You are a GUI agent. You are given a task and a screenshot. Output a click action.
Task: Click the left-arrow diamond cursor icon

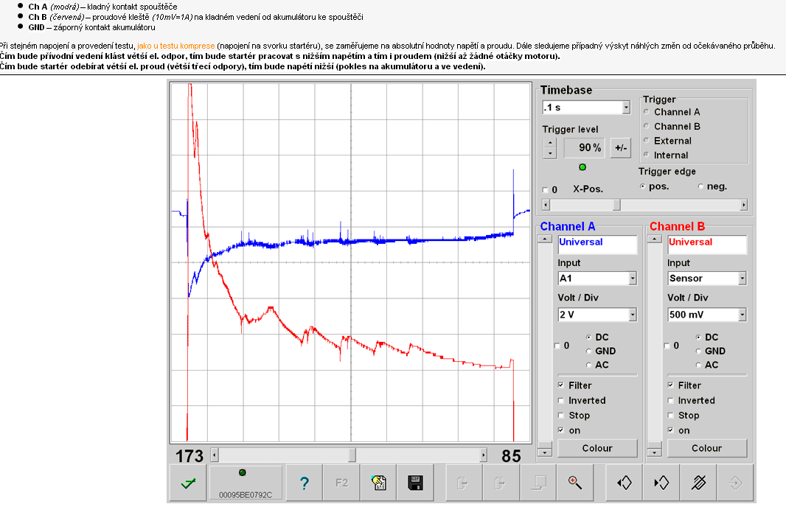click(624, 483)
